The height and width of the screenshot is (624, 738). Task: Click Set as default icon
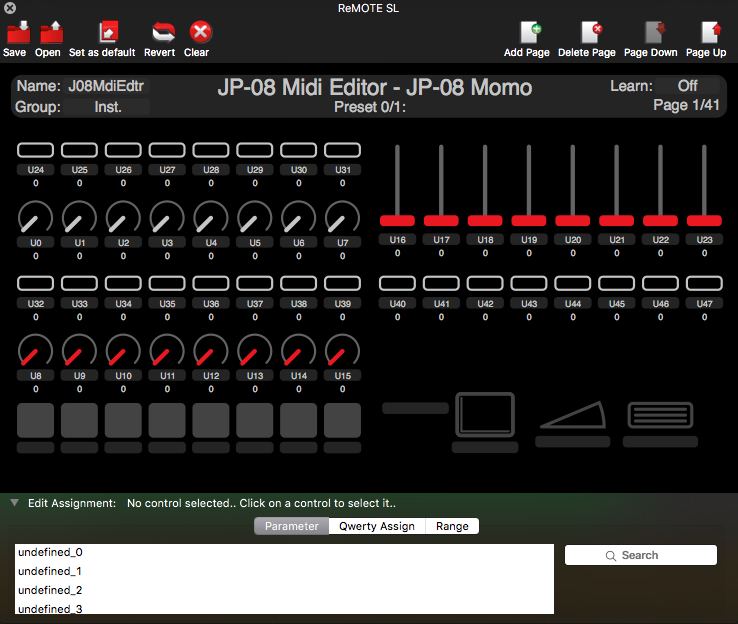(x=109, y=32)
